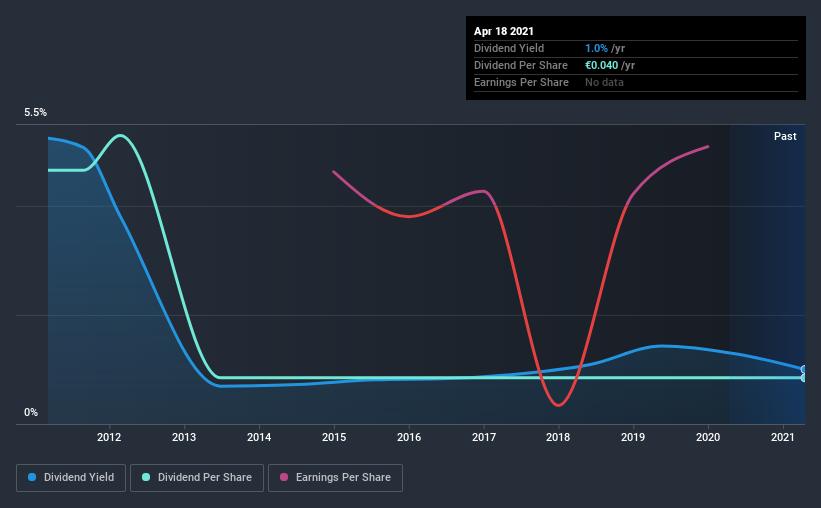This screenshot has width=821, height=508.
Task: Click the blue Dividend Yield legend dot
Action: [x=32, y=477]
